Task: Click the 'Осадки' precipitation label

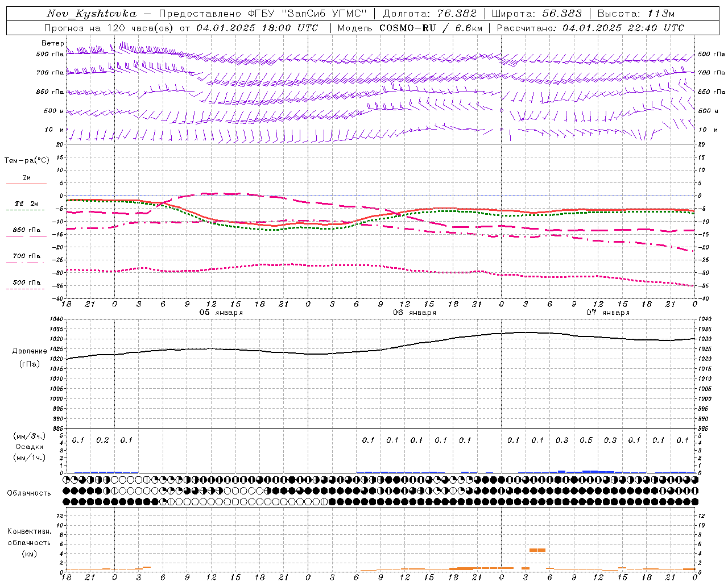Action: pos(30,447)
